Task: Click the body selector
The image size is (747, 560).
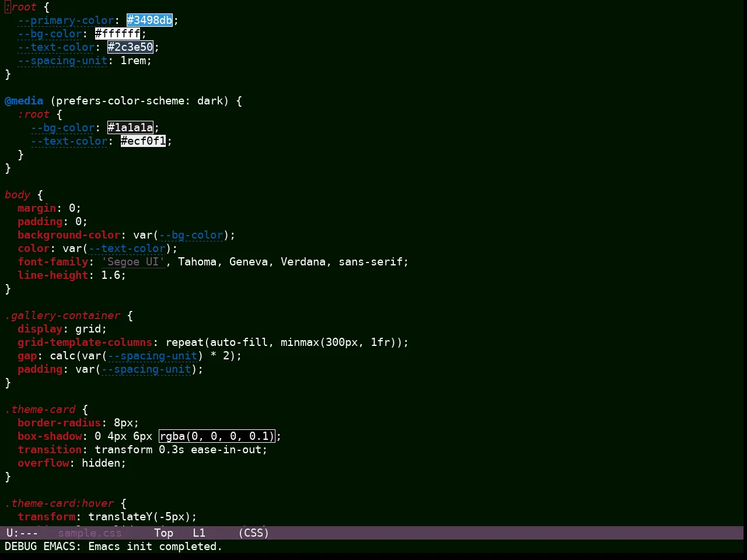Action: pos(18,195)
